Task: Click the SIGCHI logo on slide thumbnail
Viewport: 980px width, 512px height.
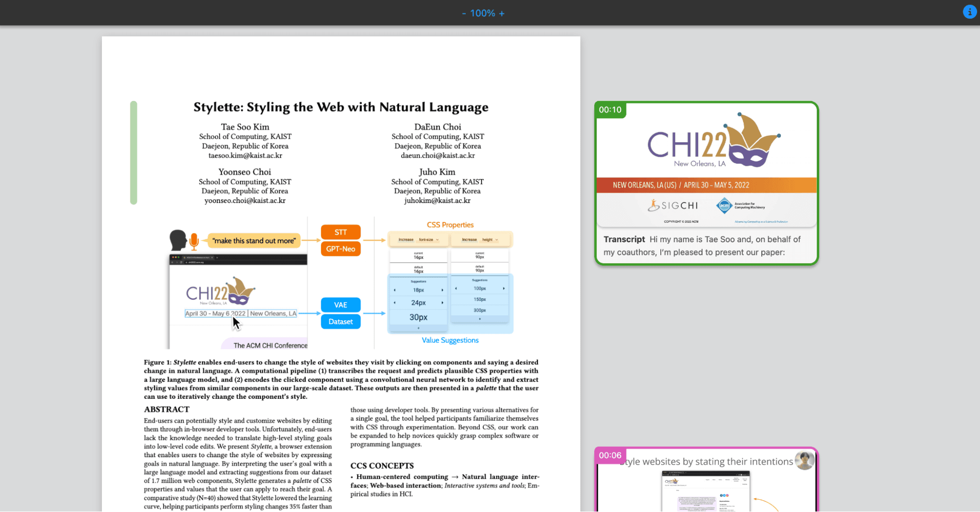Action: coord(673,205)
